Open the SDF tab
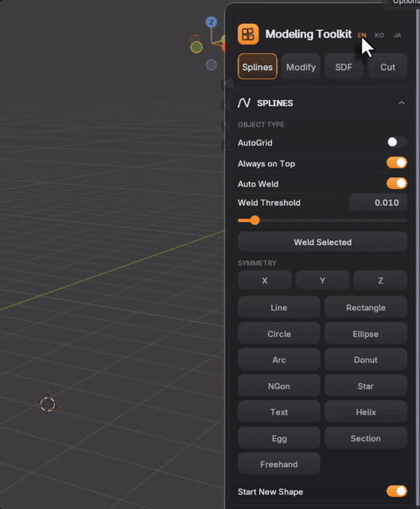 [x=344, y=67]
